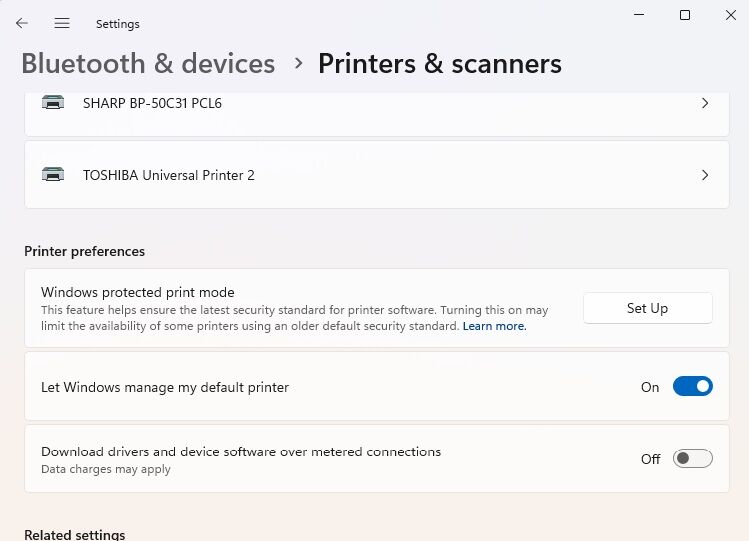Select Printers & scanners breadcrumb title
The height and width of the screenshot is (541, 749).
[439, 64]
